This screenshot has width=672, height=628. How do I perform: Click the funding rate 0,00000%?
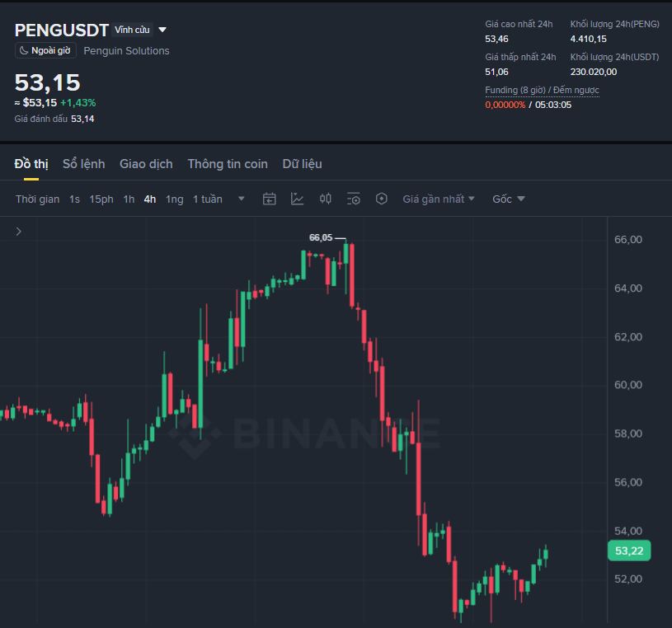(505, 105)
